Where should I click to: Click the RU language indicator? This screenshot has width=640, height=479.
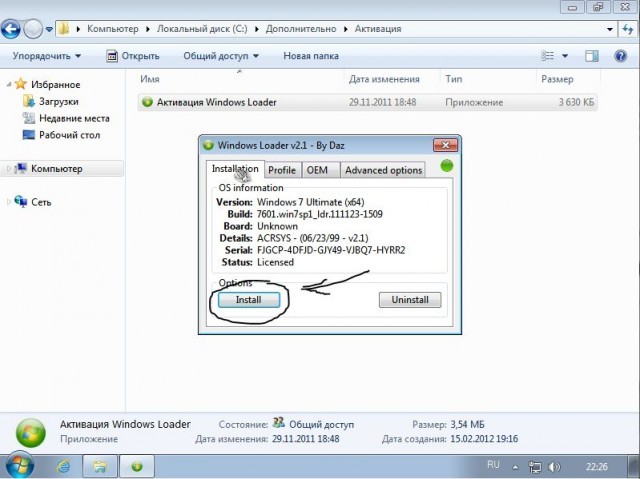pyautogui.click(x=493, y=465)
